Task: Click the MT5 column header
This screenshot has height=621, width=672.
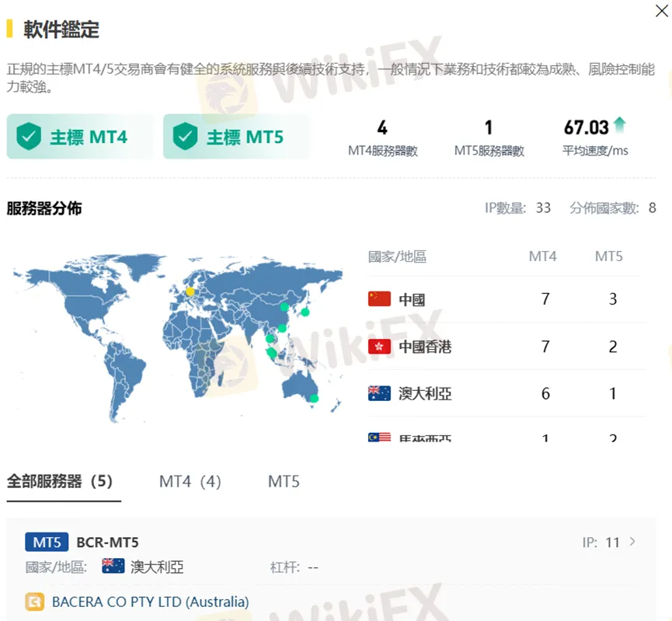Action: click(608, 256)
